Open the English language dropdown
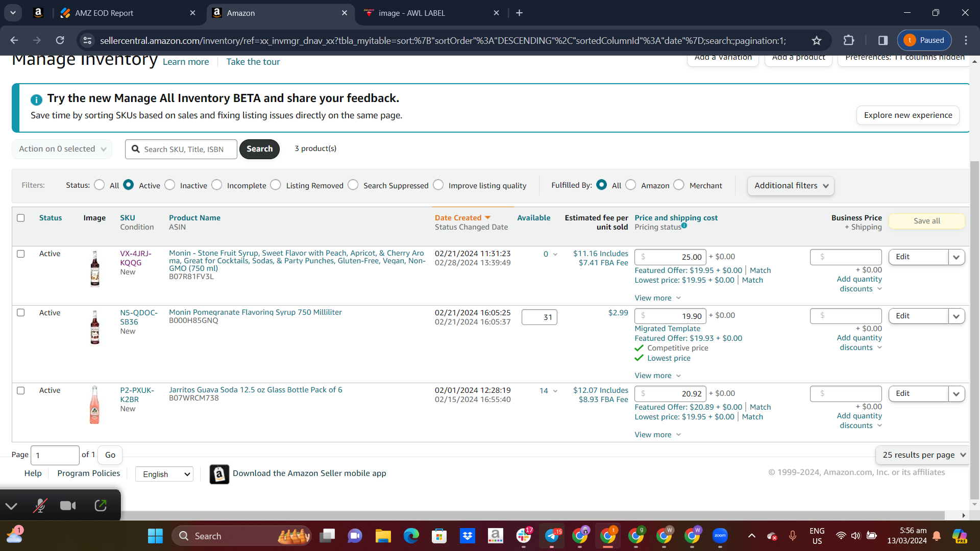This screenshot has width=980, height=551. (x=164, y=474)
